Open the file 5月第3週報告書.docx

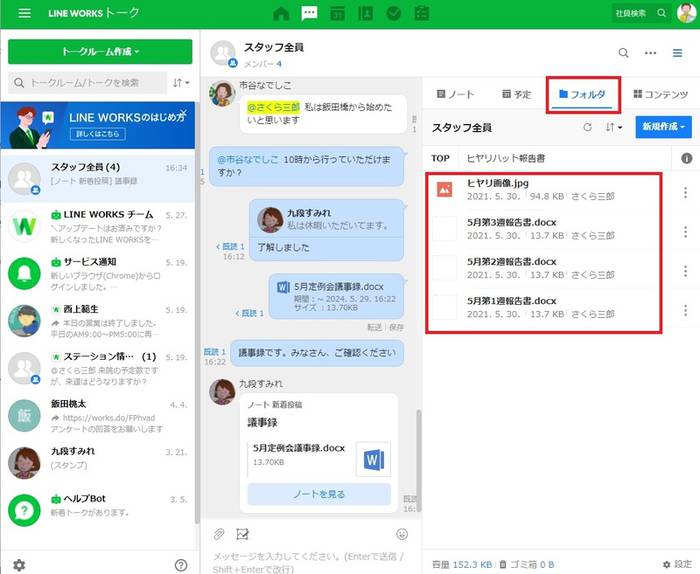click(x=512, y=222)
